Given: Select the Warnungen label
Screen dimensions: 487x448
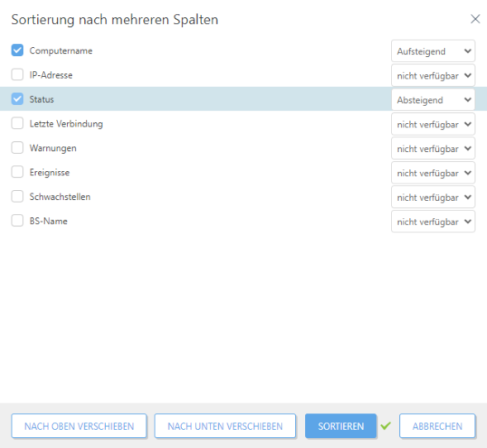Looking at the screenshot, I should coord(53,148).
